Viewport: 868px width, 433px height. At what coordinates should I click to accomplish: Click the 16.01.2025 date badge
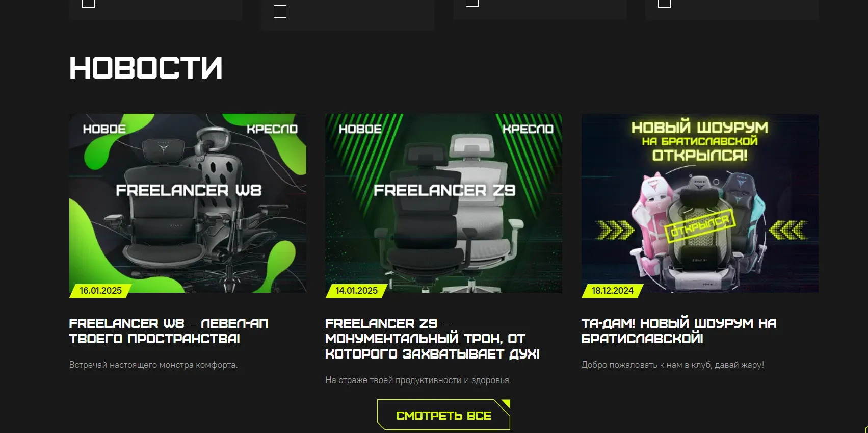point(100,291)
